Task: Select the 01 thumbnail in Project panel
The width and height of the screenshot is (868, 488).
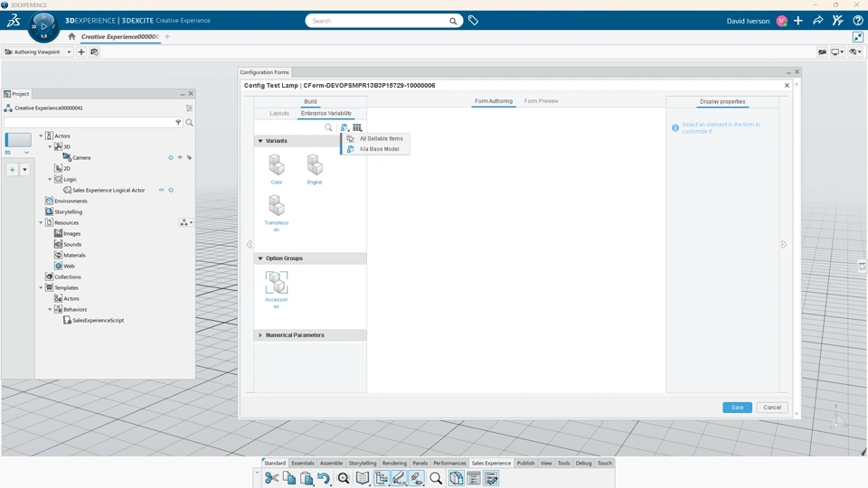Action: 18,139
